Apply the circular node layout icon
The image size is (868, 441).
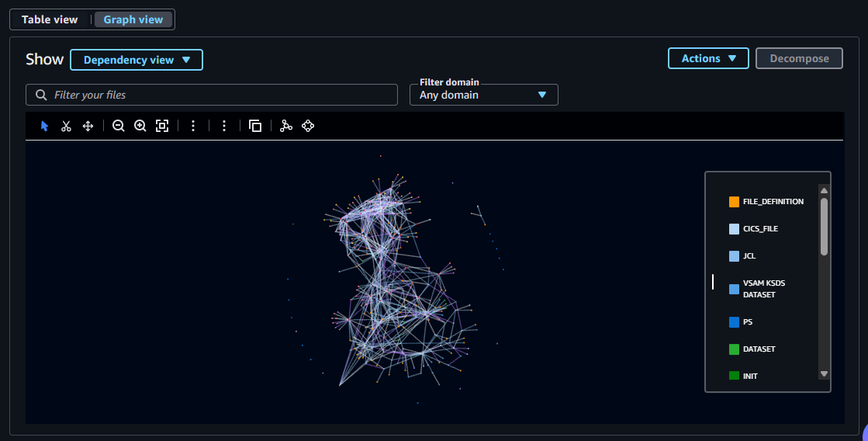309,127
